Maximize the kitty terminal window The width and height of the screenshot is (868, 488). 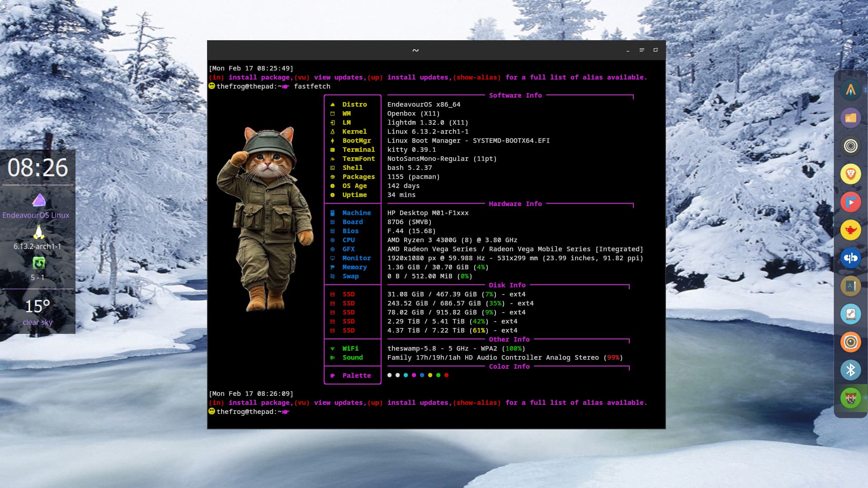click(x=656, y=50)
